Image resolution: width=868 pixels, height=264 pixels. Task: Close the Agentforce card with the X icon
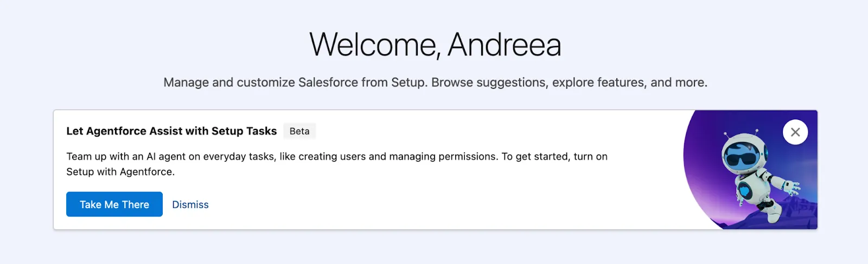point(795,132)
